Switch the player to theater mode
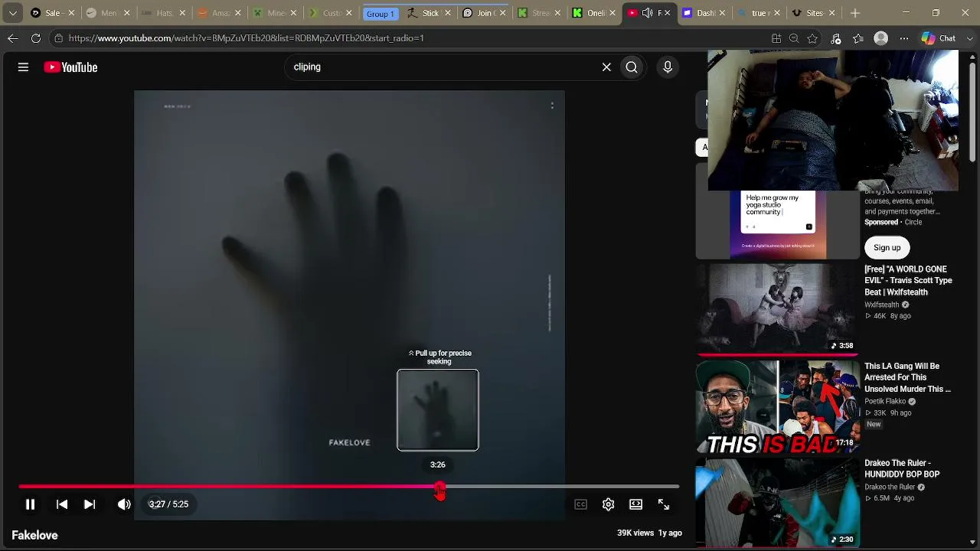 (x=635, y=504)
